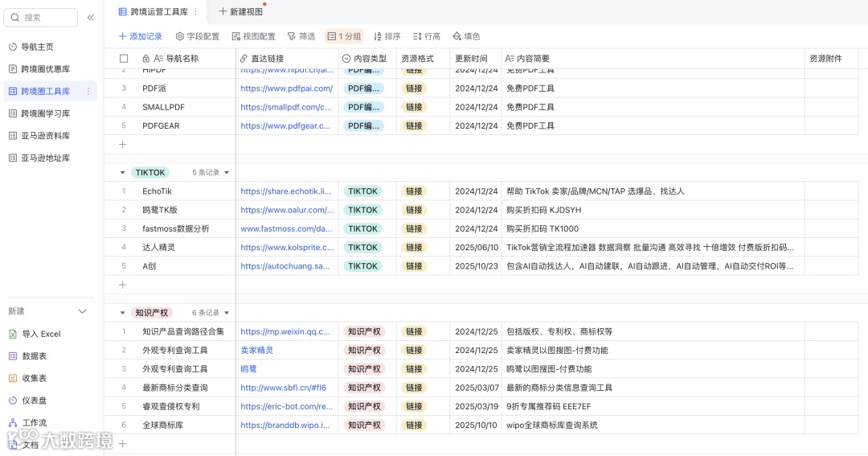Screen dimensions: 868x456
Task: Collapse the TIKTOK group
Action: (122, 173)
